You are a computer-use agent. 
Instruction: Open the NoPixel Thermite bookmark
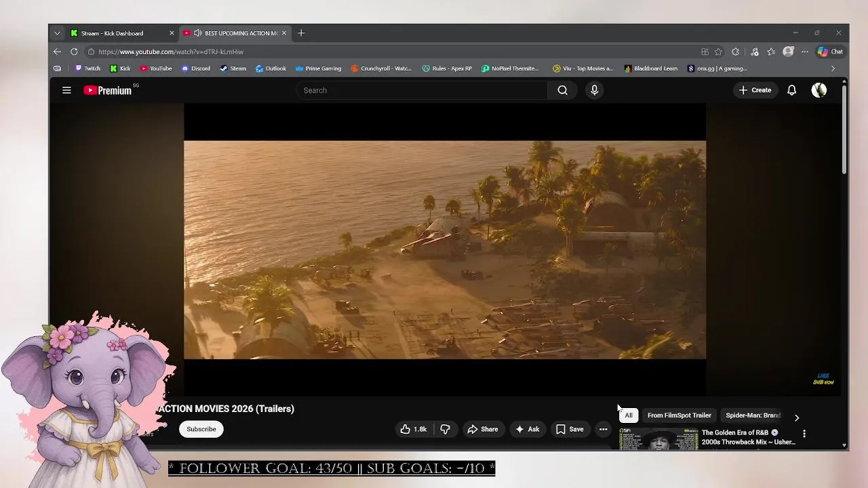pyautogui.click(x=511, y=68)
